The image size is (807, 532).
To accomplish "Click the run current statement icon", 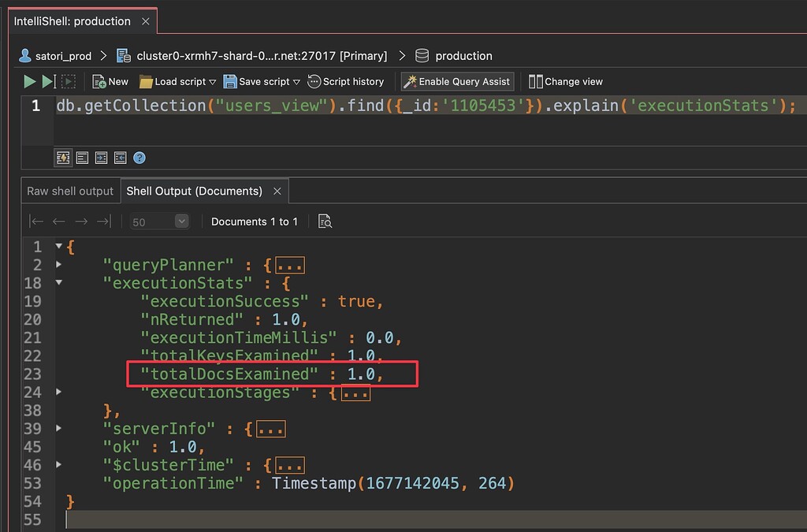I will click(49, 81).
